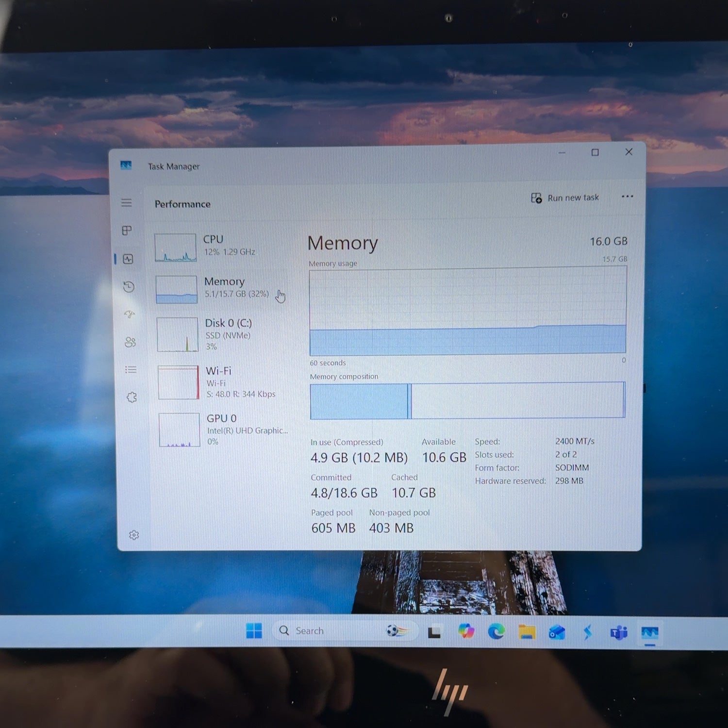Open the Processes page icon in sidebar
This screenshot has height=728, width=728.
pyautogui.click(x=127, y=231)
